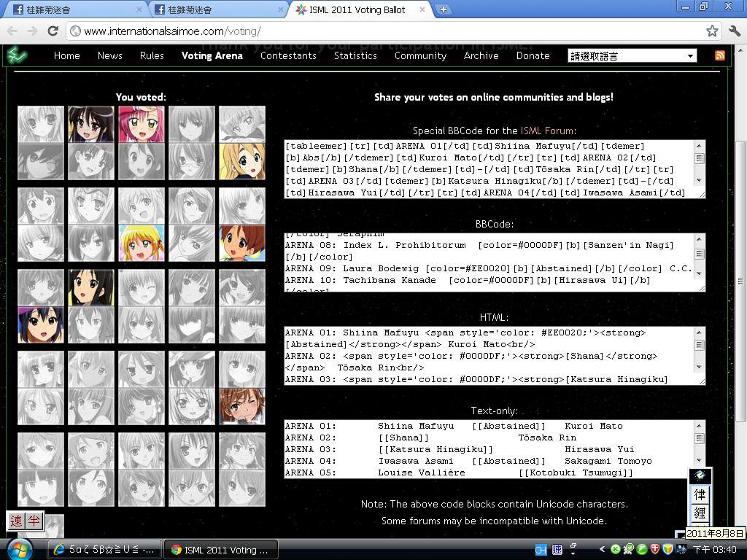Follow the ISML Forum link
747x560 pixels.
click(547, 131)
